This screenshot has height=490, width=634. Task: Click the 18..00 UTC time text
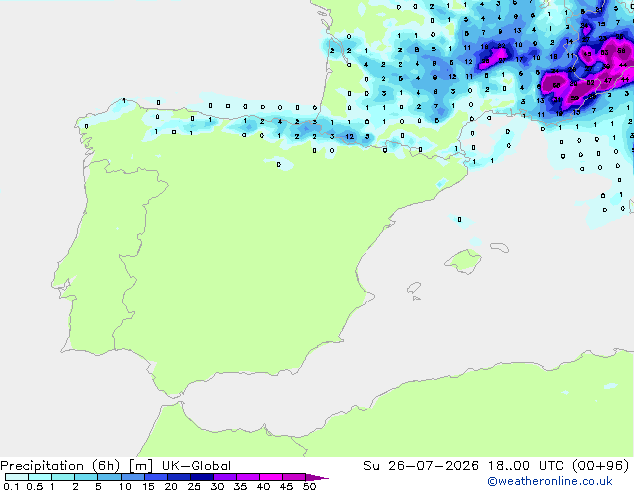pos(527,466)
